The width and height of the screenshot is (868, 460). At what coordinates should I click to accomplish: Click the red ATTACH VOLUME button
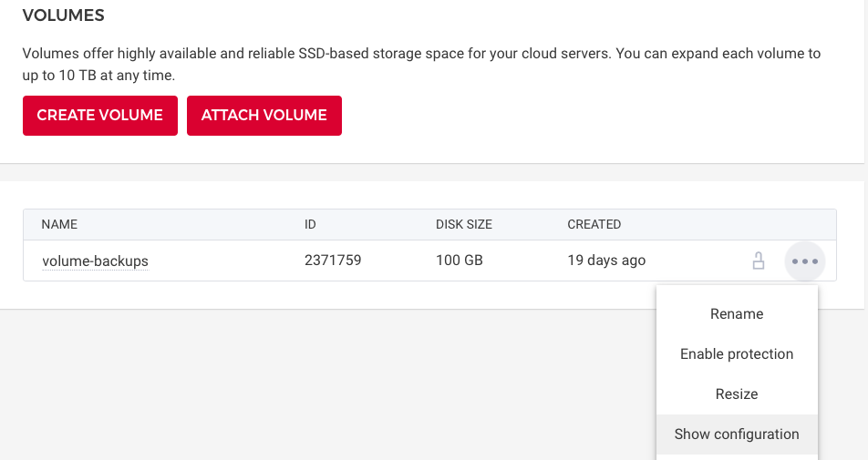click(264, 116)
